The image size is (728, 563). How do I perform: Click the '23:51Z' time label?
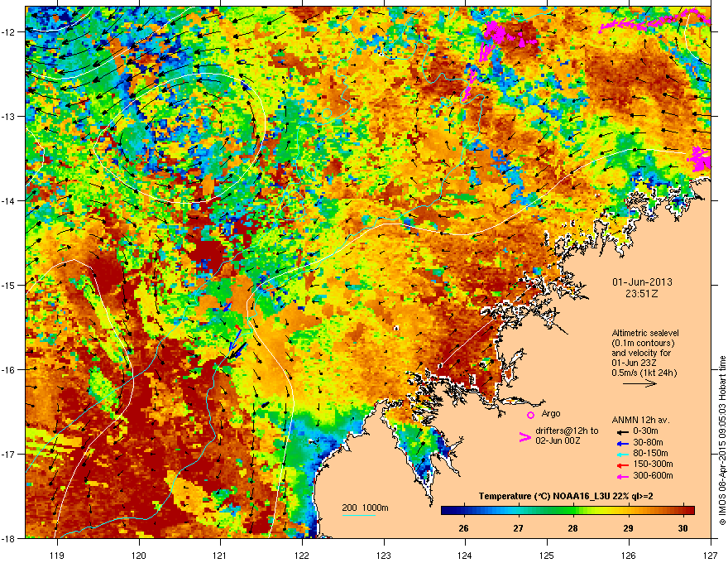tap(642, 294)
